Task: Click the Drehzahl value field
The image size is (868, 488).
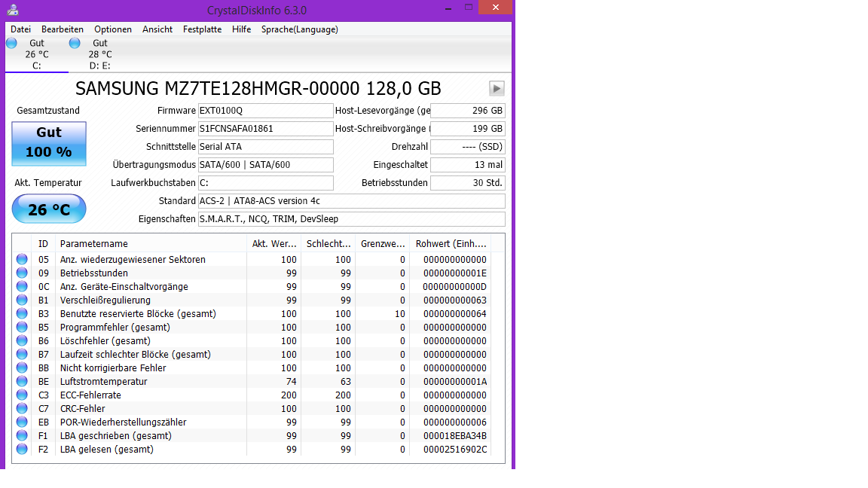Action: tap(468, 147)
